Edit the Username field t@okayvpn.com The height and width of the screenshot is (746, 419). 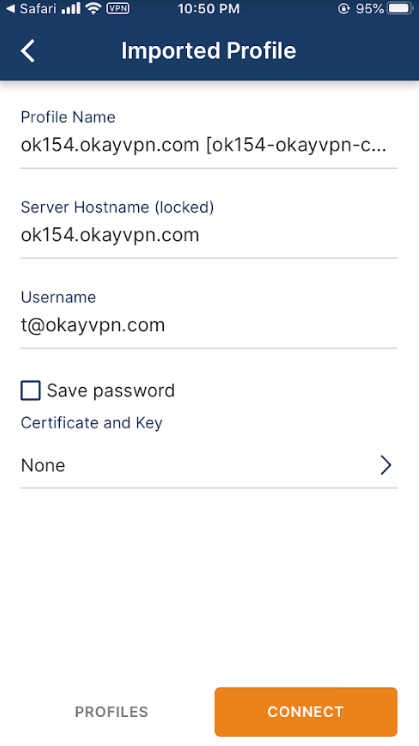(209, 325)
